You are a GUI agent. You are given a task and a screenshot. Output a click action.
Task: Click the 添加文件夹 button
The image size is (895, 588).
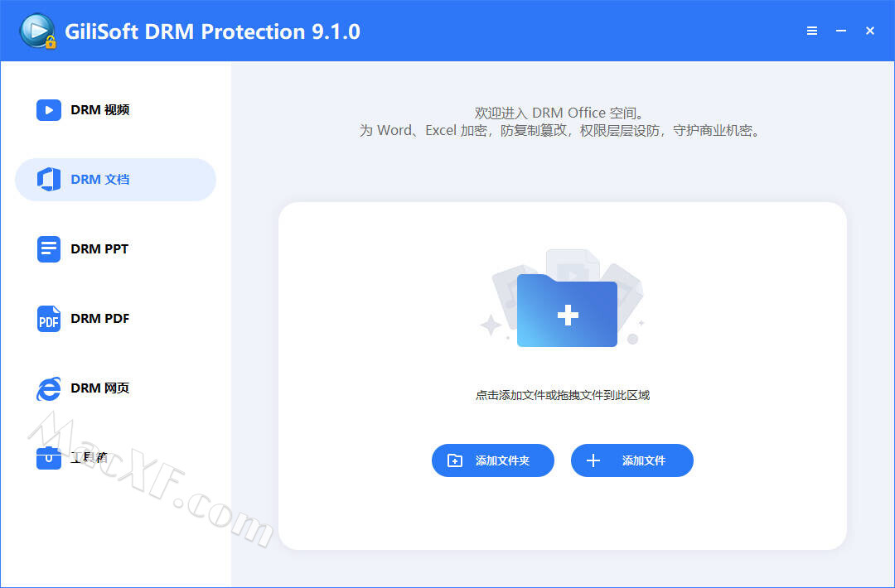[x=492, y=460]
